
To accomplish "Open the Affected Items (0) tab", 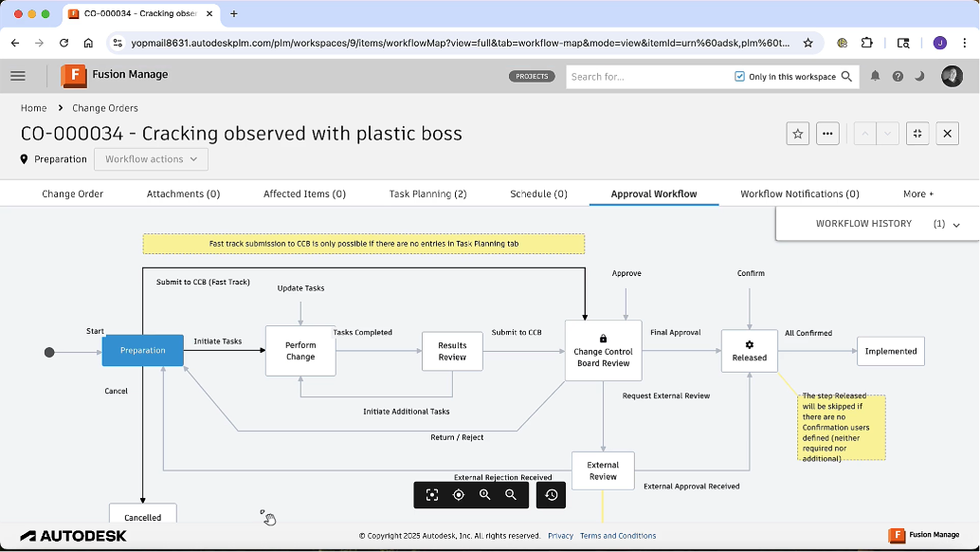I will click(x=304, y=193).
